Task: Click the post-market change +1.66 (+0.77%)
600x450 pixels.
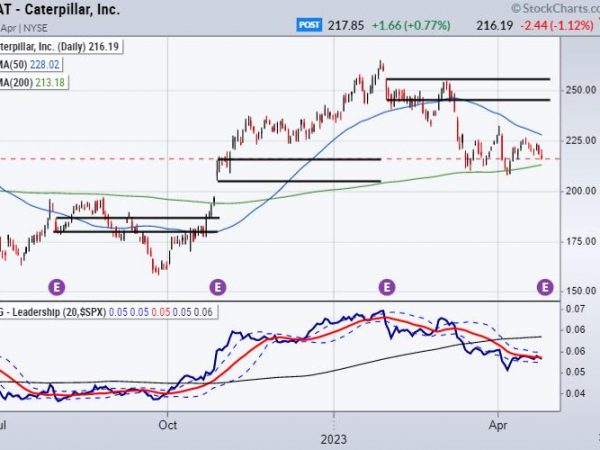Action: (411, 25)
